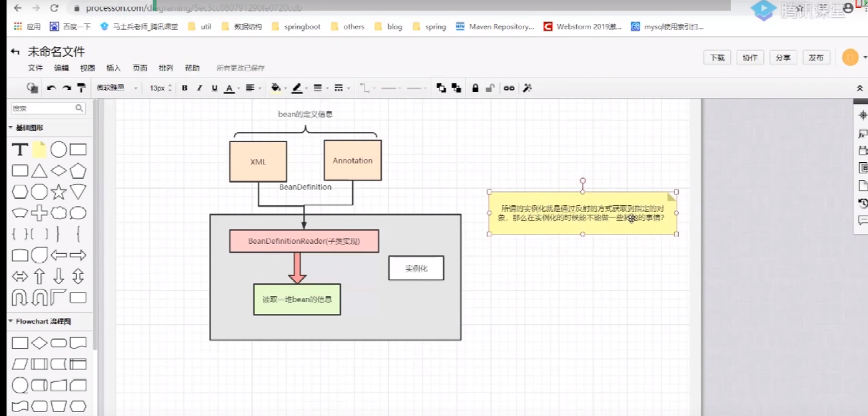Select the speech bubble ellipse shape

(x=78, y=213)
